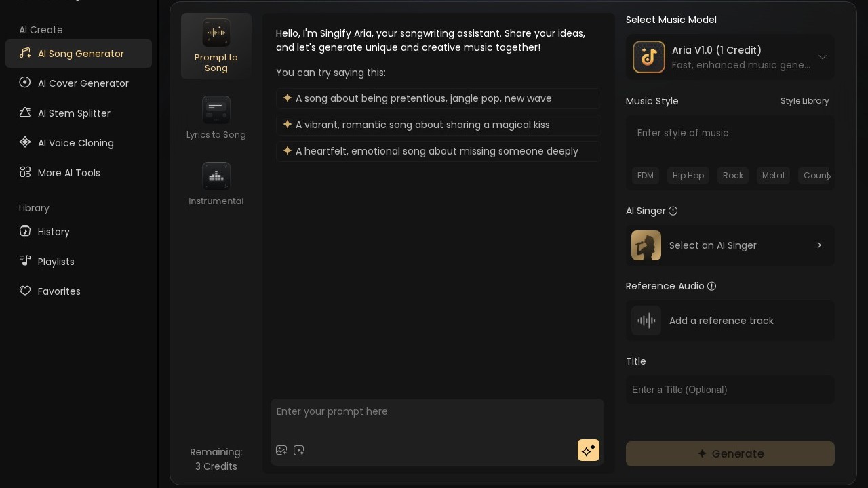868x488 pixels.
Task: Open the Select an AI Singer chevron
Action: [819, 245]
